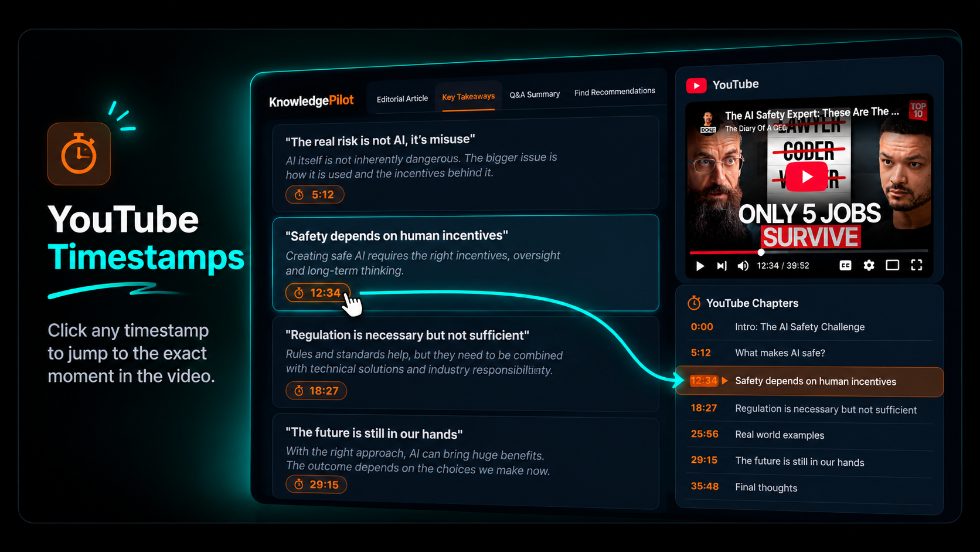The width and height of the screenshot is (980, 552).
Task: Click the stopwatch icon beside YouTube Chapters
Action: tap(694, 303)
